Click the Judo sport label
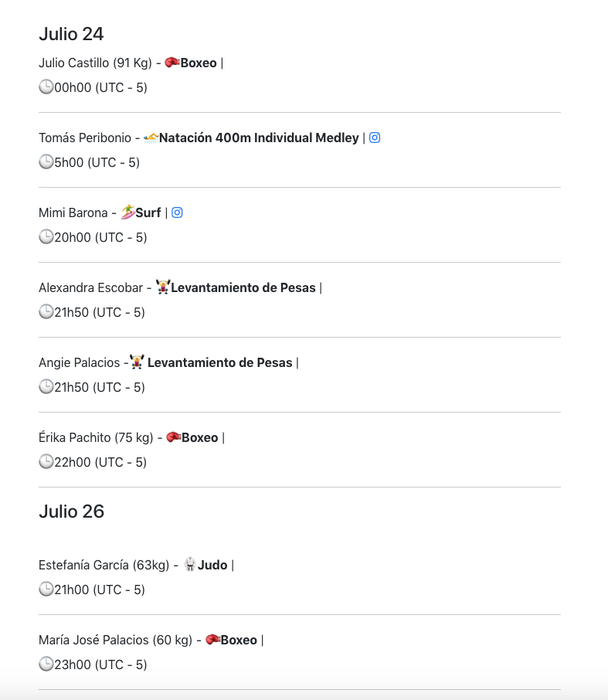Image resolution: width=608 pixels, height=700 pixels. pyautogui.click(x=212, y=566)
